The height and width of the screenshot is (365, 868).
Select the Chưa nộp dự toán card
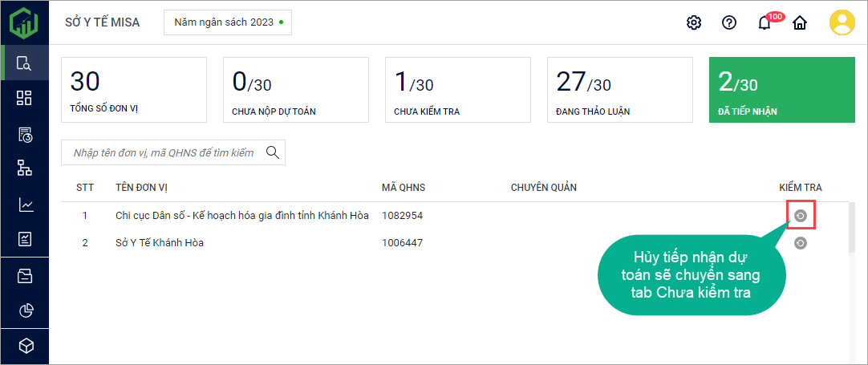pos(294,90)
